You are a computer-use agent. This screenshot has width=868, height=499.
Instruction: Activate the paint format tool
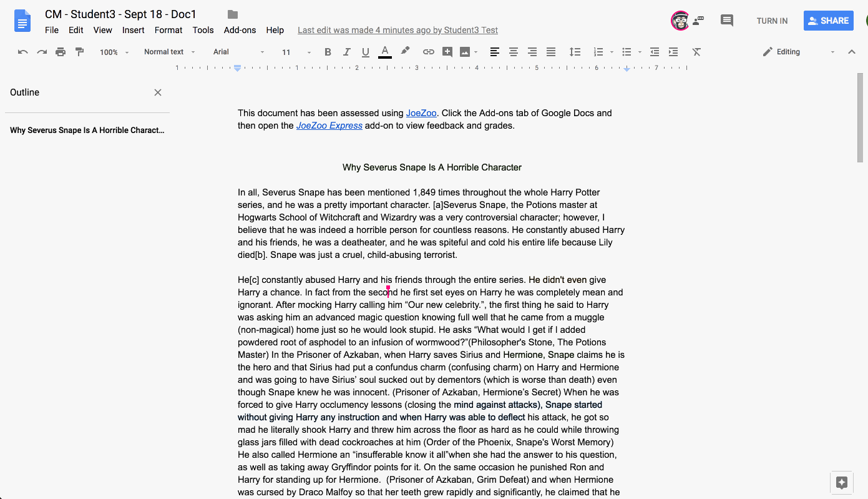pyautogui.click(x=79, y=52)
